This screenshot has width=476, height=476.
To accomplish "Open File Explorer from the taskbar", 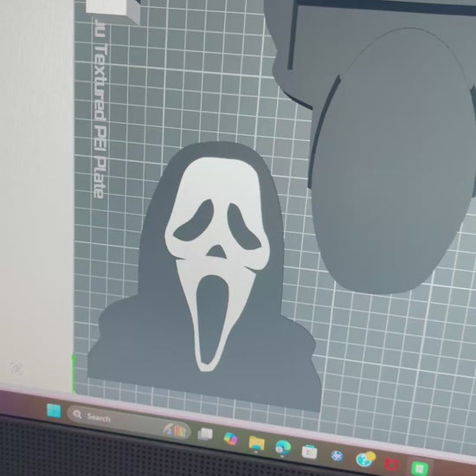I will (256, 443).
